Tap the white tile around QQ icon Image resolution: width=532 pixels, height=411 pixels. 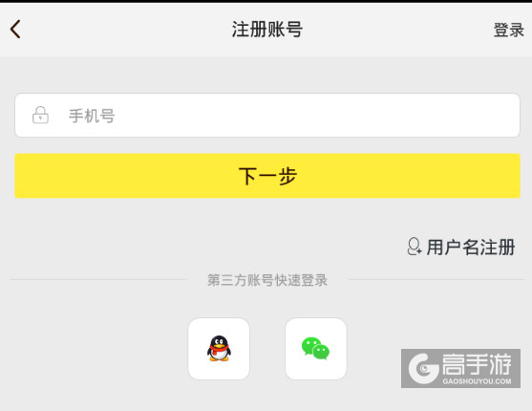(219, 349)
